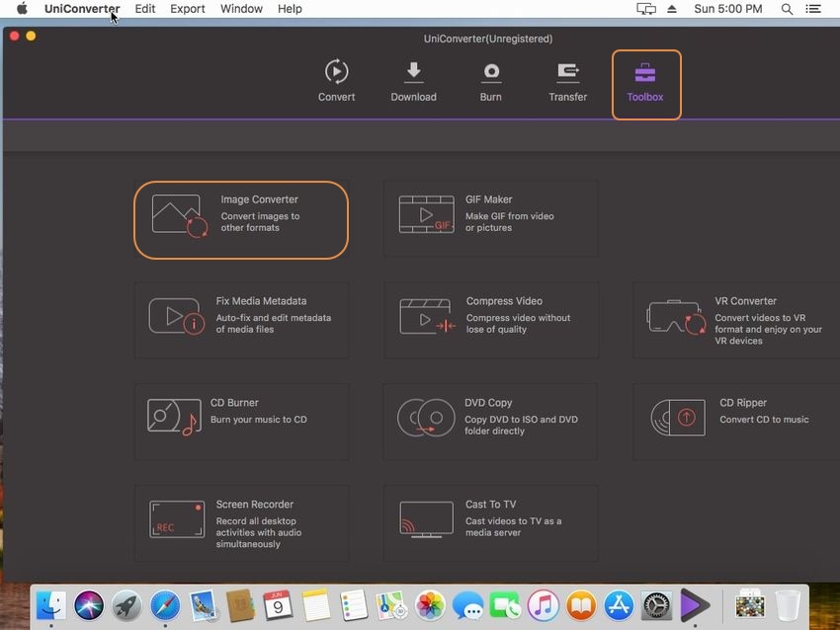Select the CD Ripper icon
Image resolution: width=840 pixels, height=630 pixels.
click(x=678, y=418)
